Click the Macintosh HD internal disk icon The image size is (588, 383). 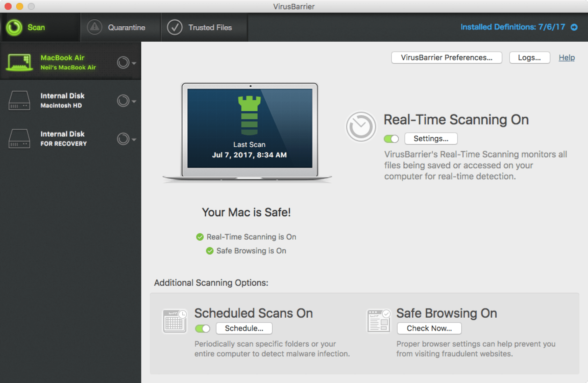coord(19,100)
